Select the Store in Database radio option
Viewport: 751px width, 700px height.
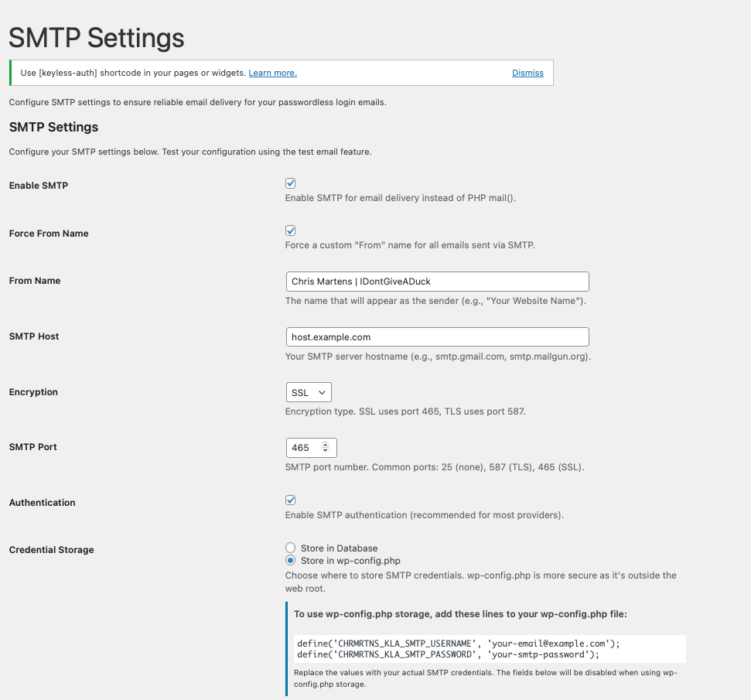coord(291,548)
